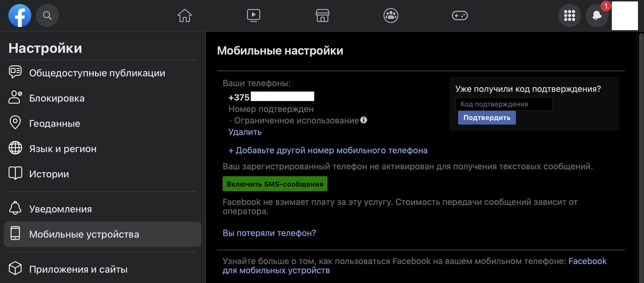Click info icon next to Ограниченное использование
Image resolution: width=644 pixels, height=283 pixels.
click(x=364, y=120)
